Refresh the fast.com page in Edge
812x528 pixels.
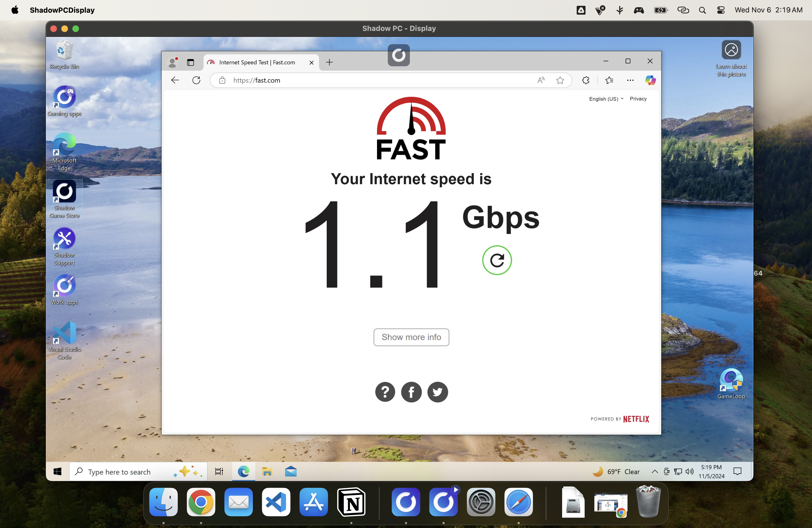tap(196, 80)
